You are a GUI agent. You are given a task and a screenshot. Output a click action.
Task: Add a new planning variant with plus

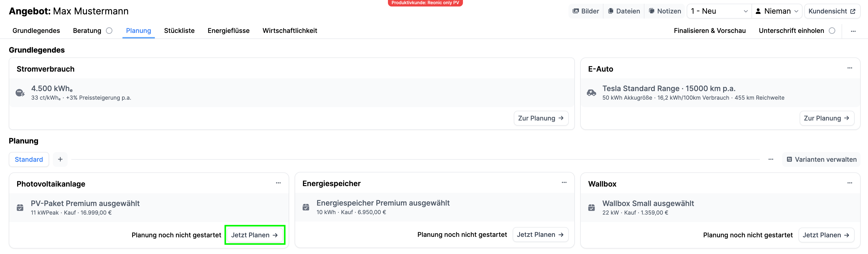pos(60,159)
